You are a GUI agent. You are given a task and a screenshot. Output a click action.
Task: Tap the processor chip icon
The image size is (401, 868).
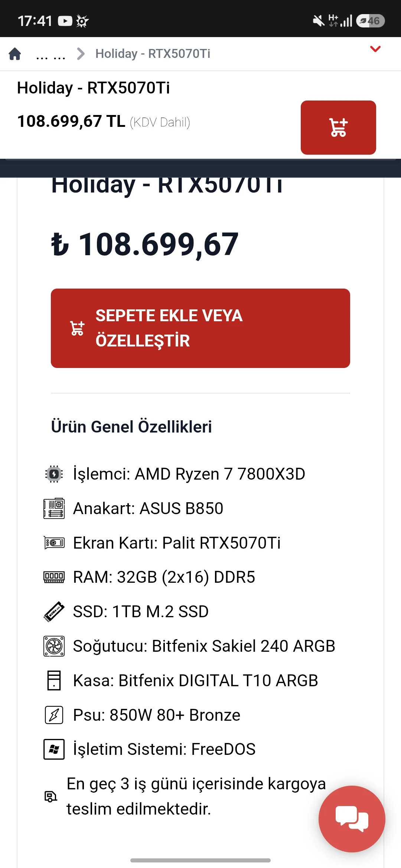[x=54, y=474]
